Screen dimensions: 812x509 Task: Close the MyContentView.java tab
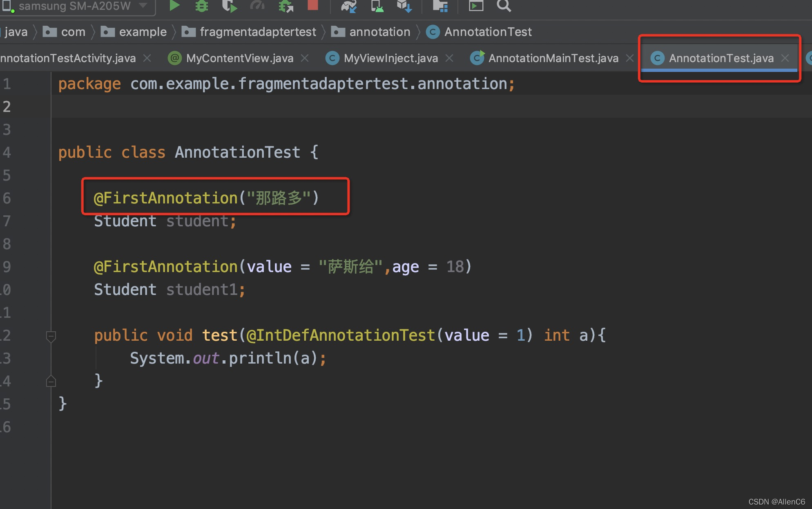point(305,58)
